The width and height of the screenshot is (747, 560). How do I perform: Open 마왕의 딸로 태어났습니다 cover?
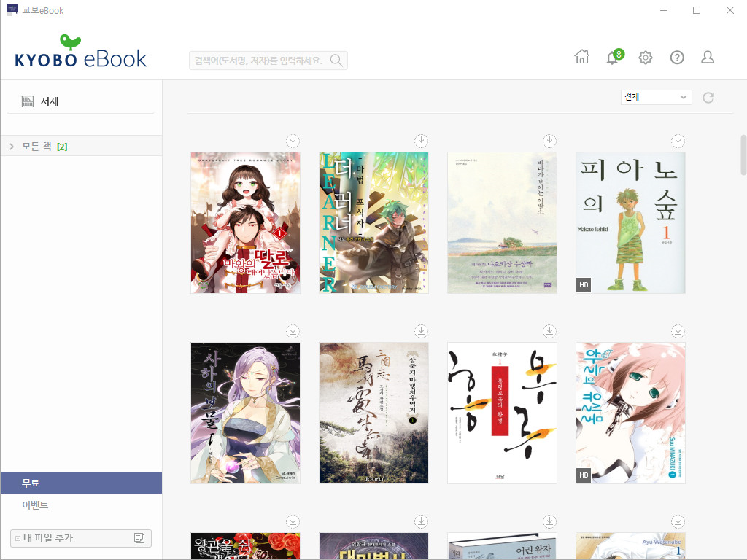point(245,223)
